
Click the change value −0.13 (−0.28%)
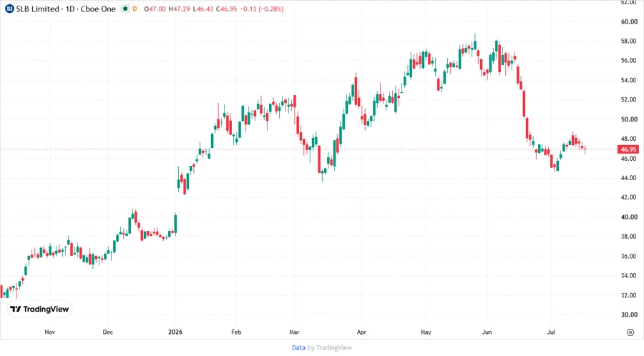262,9
